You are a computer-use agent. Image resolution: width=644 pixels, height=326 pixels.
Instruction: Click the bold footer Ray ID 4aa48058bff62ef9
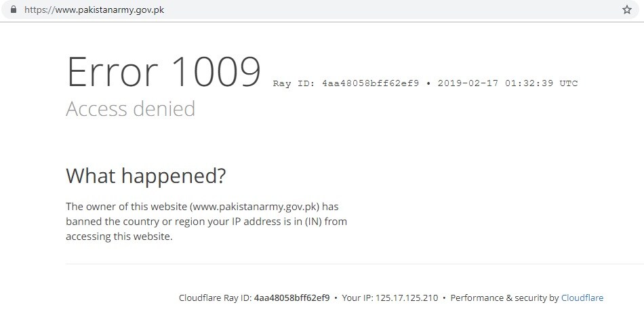coord(291,298)
